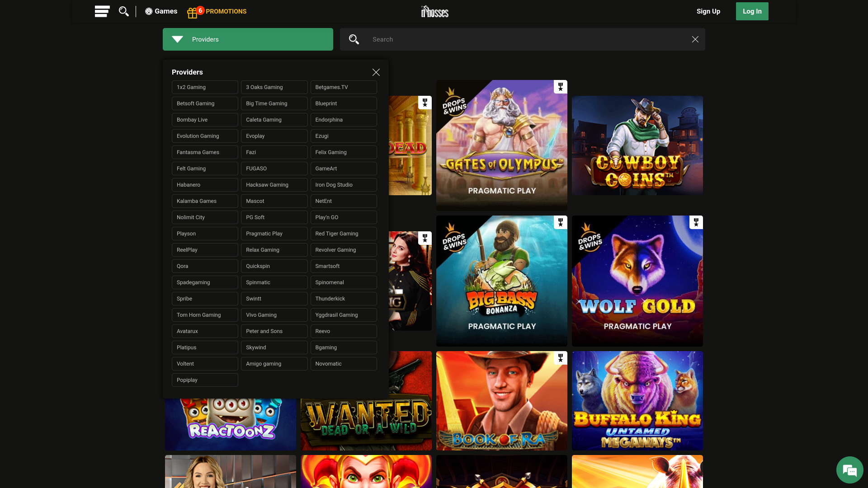Click the search magnifier in the top bar
Image resolution: width=868 pixels, height=488 pixels.
coord(123,11)
